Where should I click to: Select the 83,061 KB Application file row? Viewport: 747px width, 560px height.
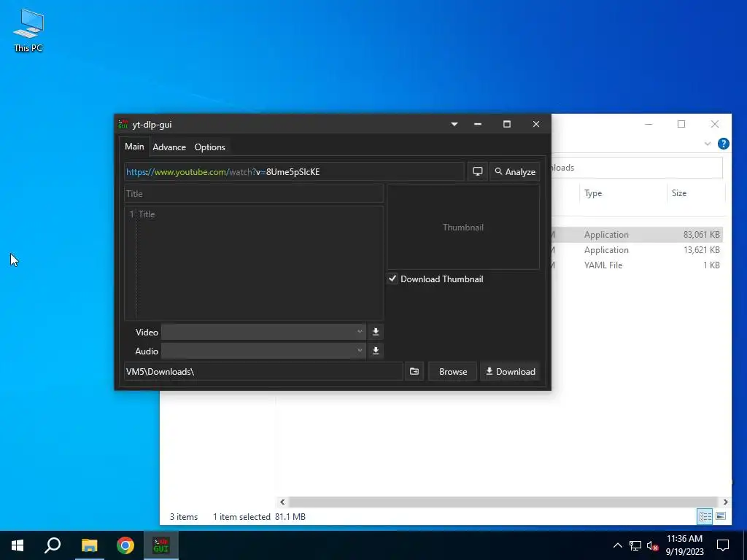pyautogui.click(x=637, y=235)
